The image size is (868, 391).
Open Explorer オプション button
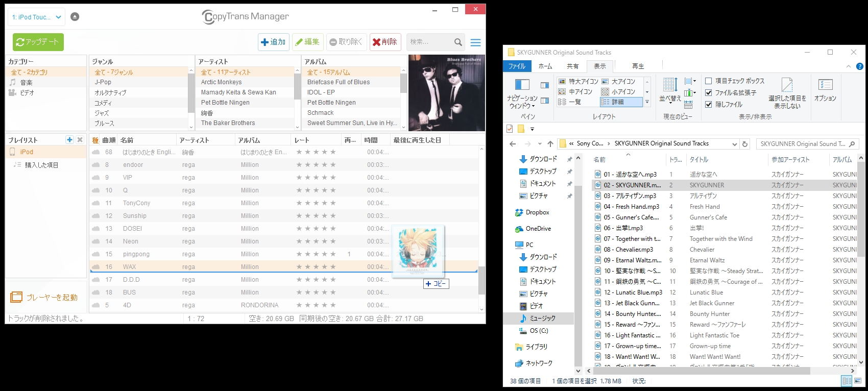point(825,90)
